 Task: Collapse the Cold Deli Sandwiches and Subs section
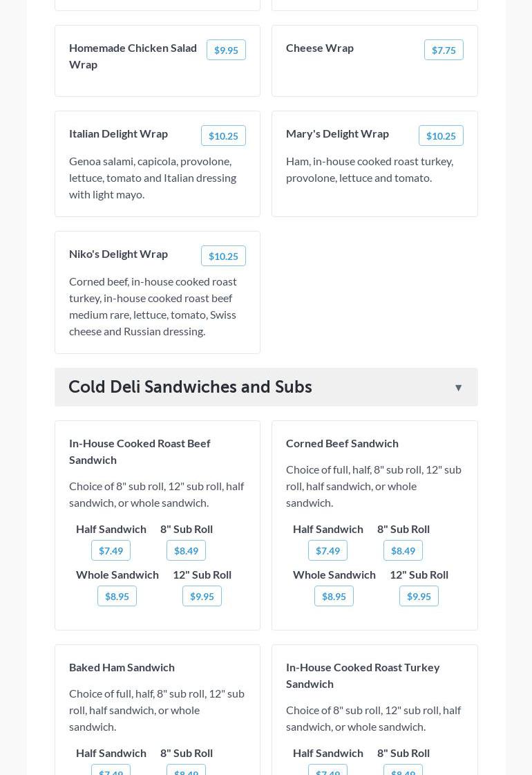click(458, 388)
